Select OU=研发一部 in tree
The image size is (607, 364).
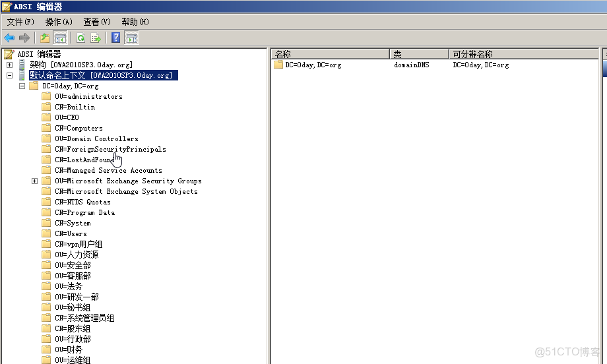tap(77, 297)
